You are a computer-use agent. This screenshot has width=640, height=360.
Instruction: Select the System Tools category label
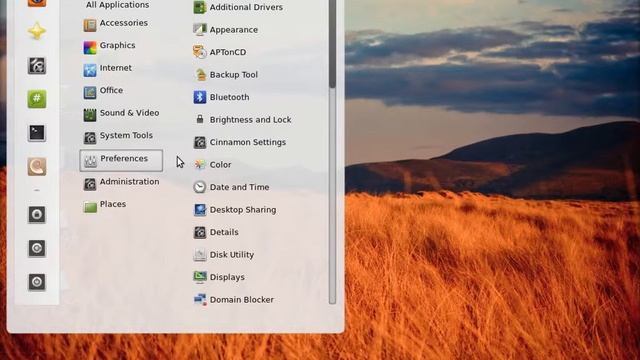[126, 135]
